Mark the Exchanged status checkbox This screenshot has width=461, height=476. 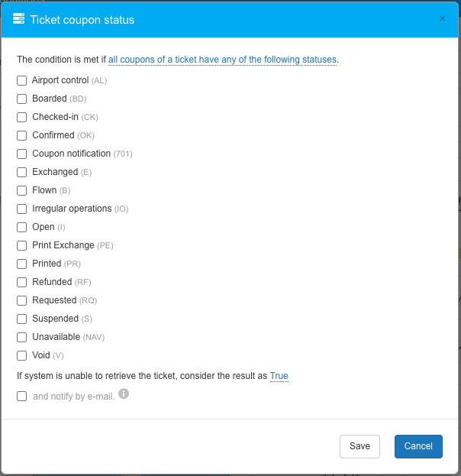click(x=22, y=172)
